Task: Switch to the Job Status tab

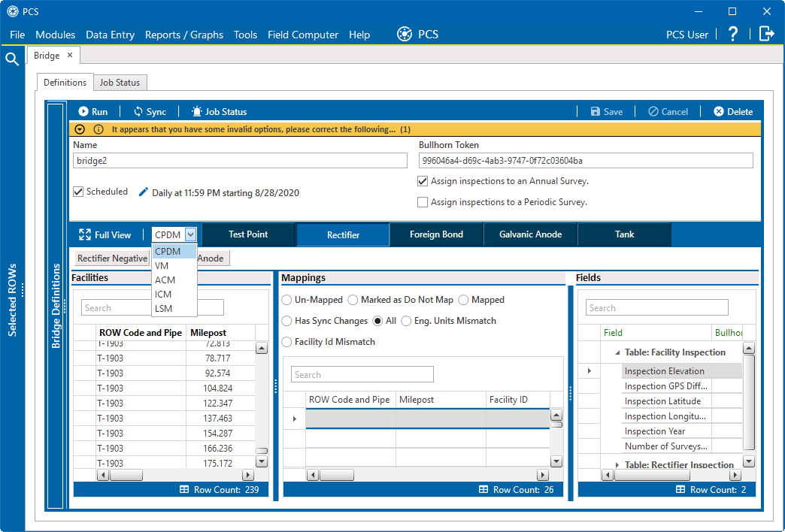Action: 120,83
